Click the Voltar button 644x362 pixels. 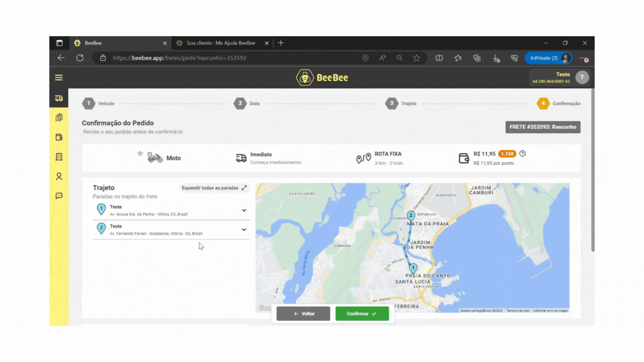303,313
